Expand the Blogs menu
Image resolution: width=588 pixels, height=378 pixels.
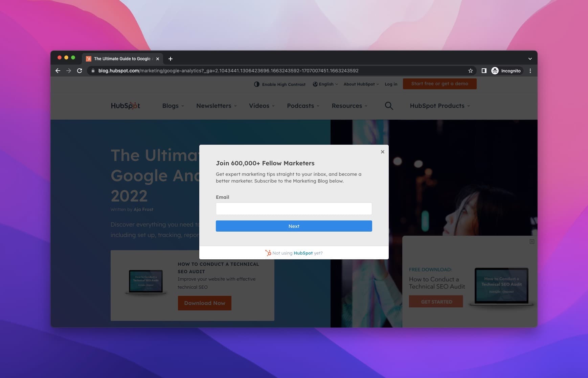pyautogui.click(x=173, y=106)
